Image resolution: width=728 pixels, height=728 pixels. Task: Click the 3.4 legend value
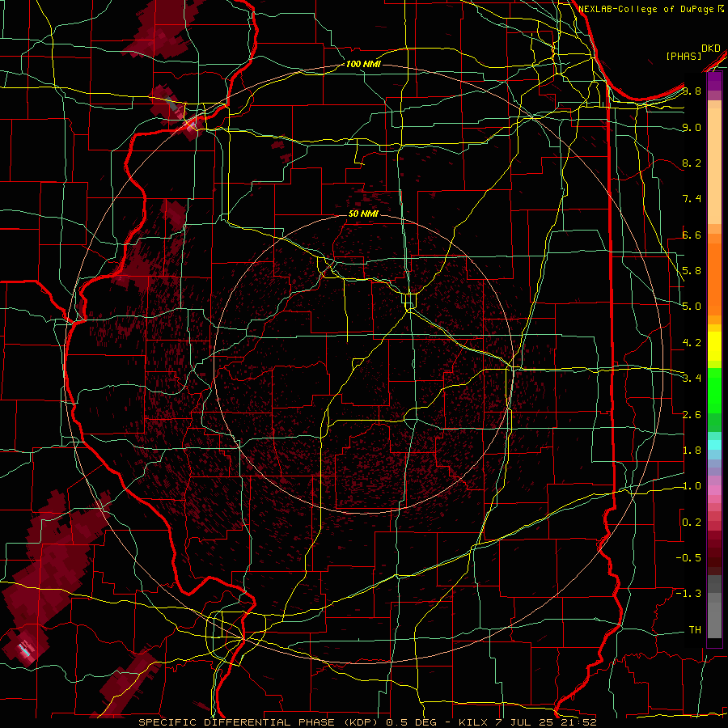pyautogui.click(x=692, y=379)
